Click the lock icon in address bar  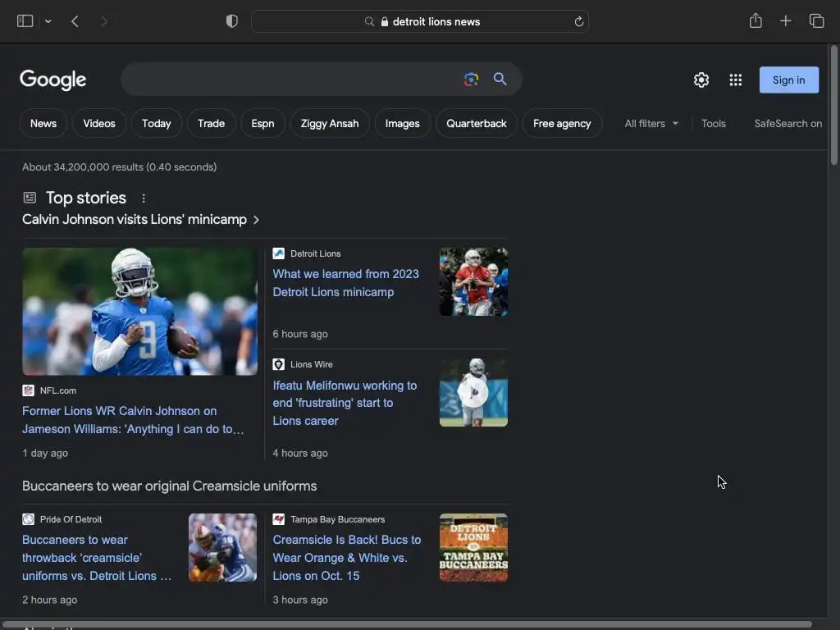tap(384, 21)
